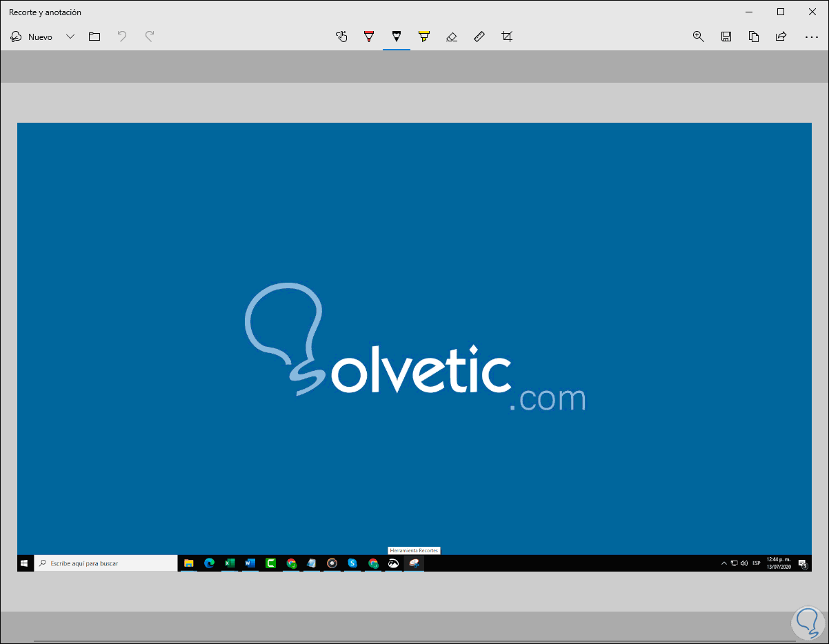Click Excel icon in captured taskbar
The image size is (829, 644).
click(230, 563)
